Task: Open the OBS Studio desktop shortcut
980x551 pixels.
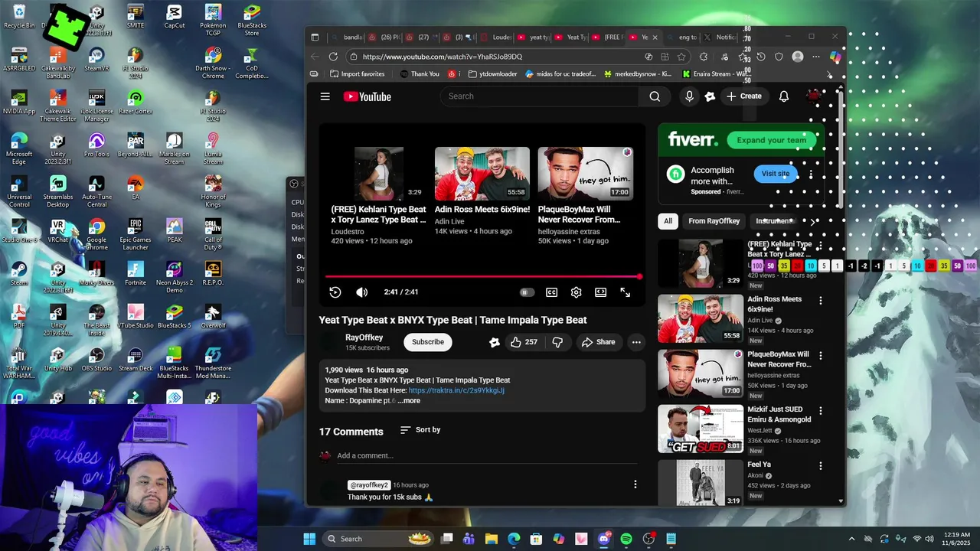Action: click(x=96, y=360)
